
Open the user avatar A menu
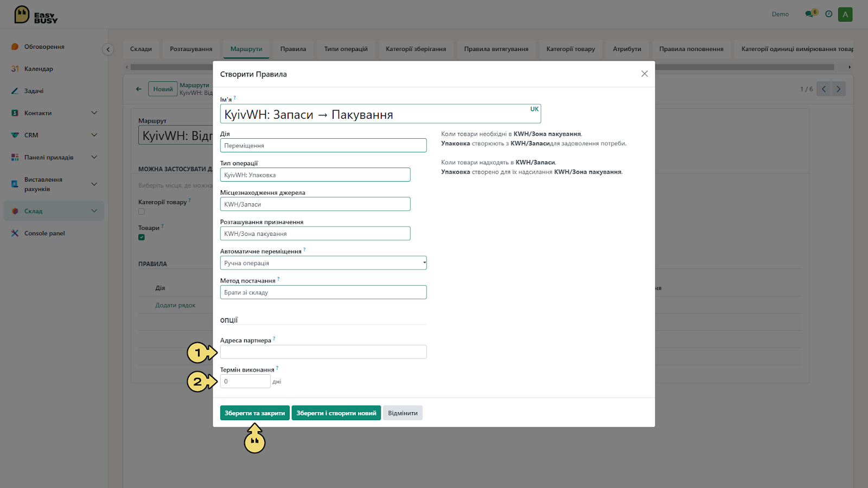pos(845,15)
